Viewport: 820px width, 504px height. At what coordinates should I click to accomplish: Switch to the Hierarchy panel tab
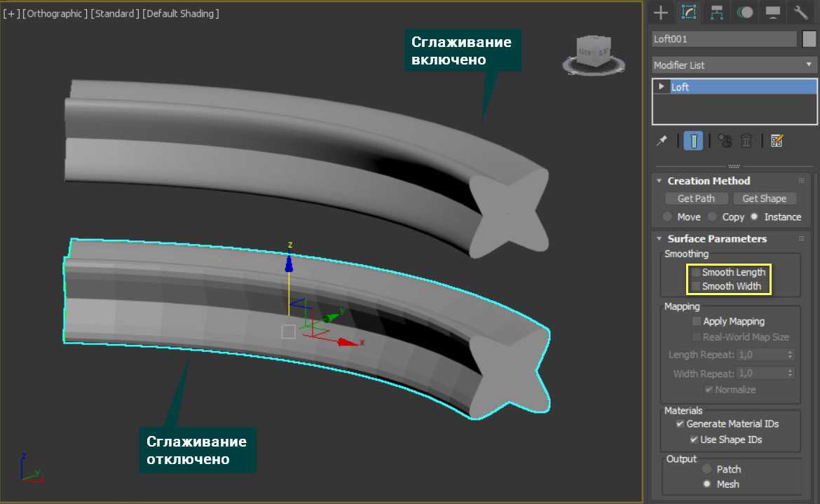(716, 12)
